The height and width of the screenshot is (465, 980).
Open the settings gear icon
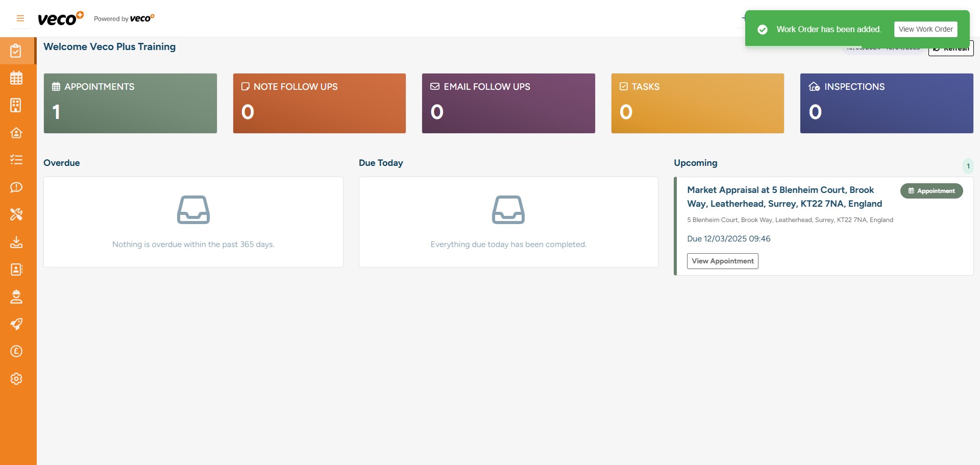16,379
